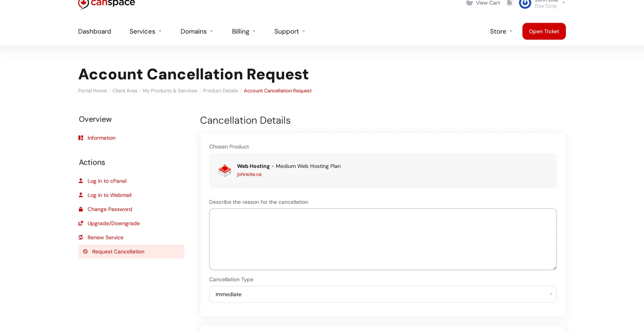Click the Web Hosting server product icon

click(225, 170)
